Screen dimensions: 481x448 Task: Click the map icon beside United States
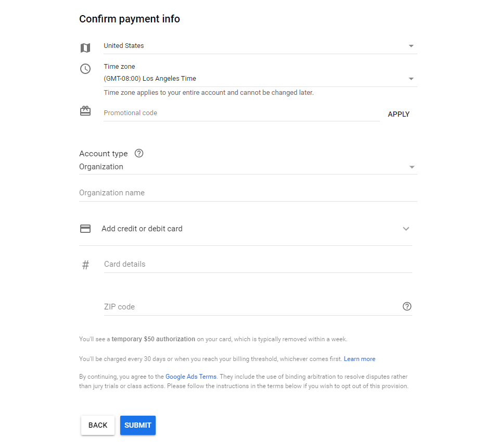coord(85,47)
